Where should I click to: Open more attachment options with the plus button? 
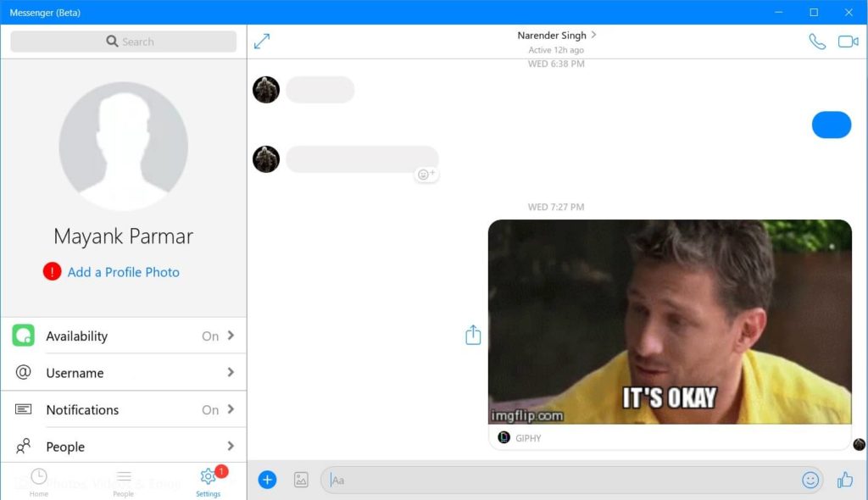point(267,479)
